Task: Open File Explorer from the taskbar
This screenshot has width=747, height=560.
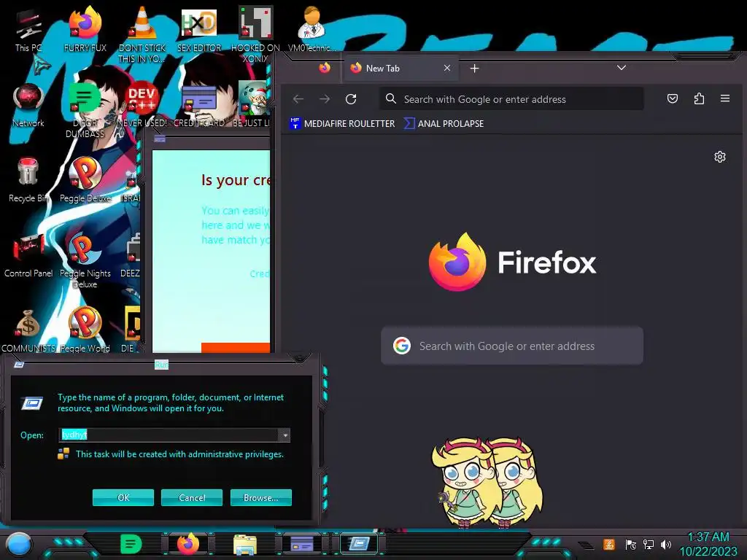Action: click(x=245, y=544)
